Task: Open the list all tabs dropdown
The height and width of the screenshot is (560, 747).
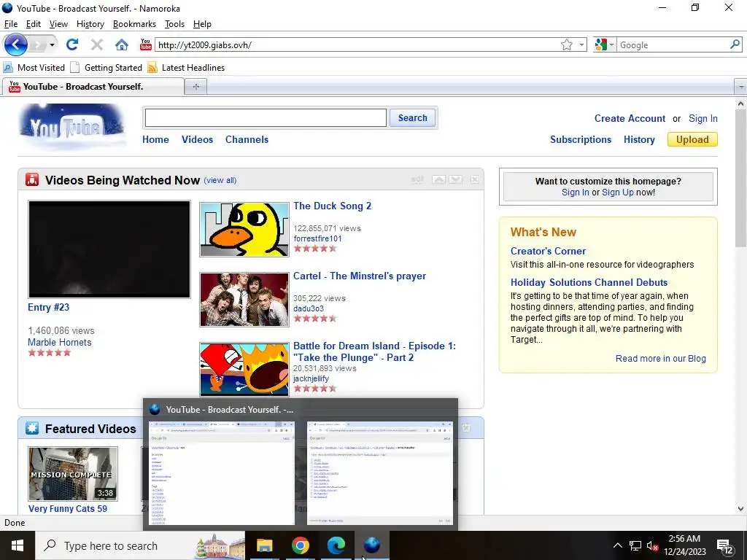Action: tap(740, 87)
